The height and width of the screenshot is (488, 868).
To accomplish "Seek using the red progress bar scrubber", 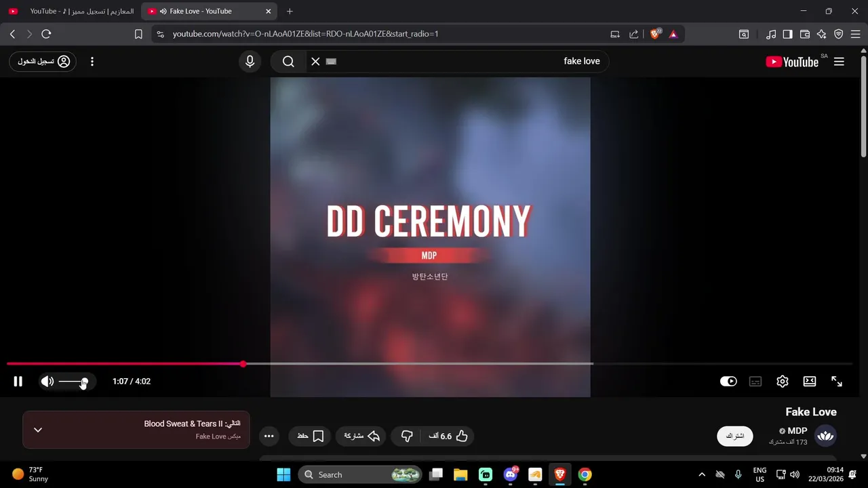I will 243,364.
